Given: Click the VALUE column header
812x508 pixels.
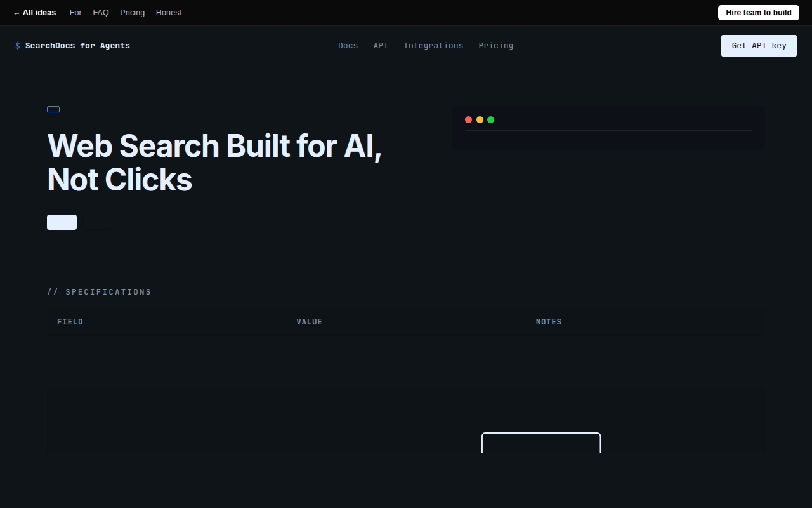Looking at the screenshot, I should (x=310, y=322).
